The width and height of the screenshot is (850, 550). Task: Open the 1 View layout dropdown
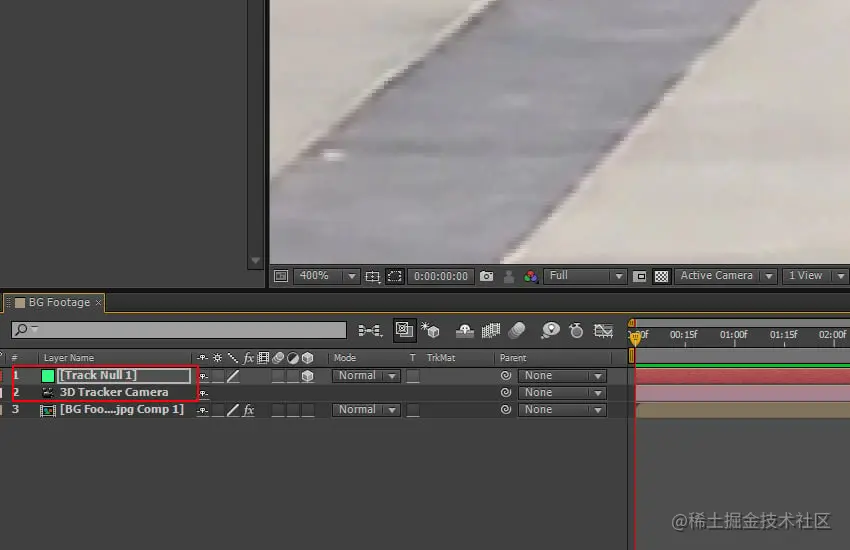tap(815, 276)
